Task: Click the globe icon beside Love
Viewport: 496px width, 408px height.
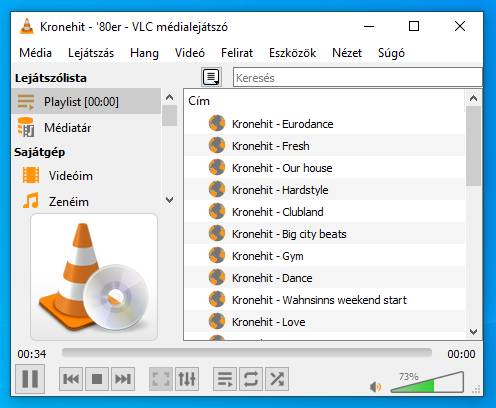Action: click(x=217, y=321)
